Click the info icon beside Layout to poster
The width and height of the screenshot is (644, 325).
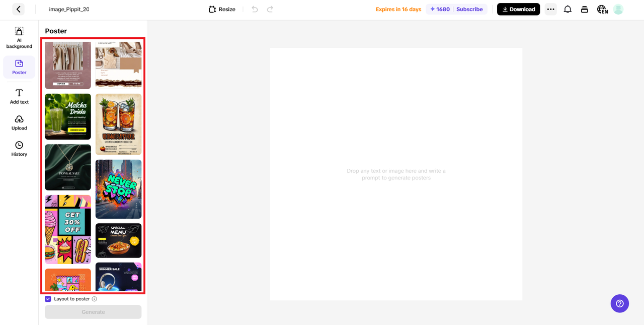coord(95,299)
